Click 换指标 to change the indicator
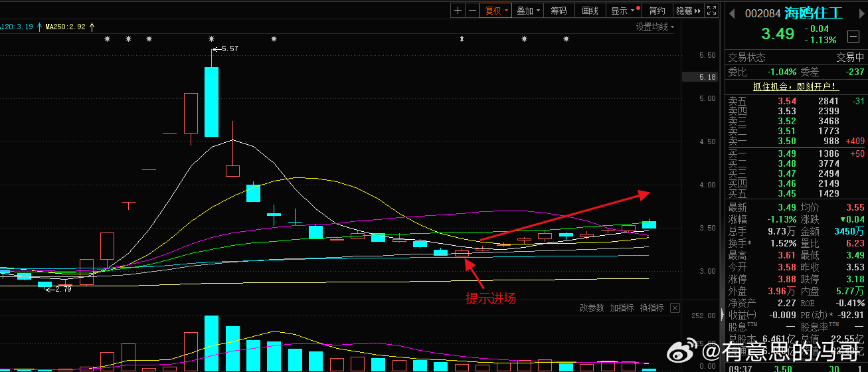This screenshot has width=868, height=372. [x=652, y=308]
